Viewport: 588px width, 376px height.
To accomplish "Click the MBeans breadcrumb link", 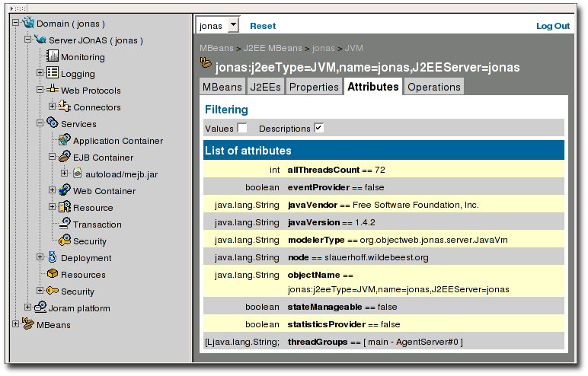I will click(216, 48).
